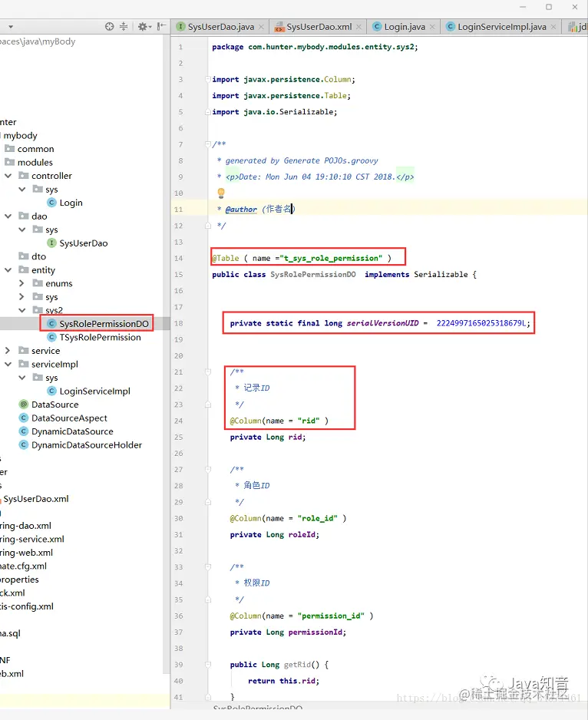Viewport: 588px width, 720px height.
Task: Select the common folder
Action: click(35, 149)
